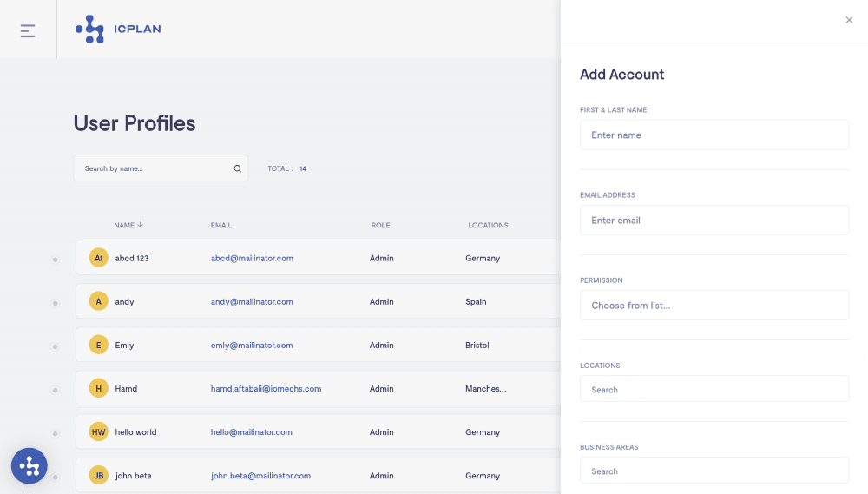Image resolution: width=868 pixels, height=494 pixels.
Task: Click the TOTAL count "14"
Action: tap(303, 168)
